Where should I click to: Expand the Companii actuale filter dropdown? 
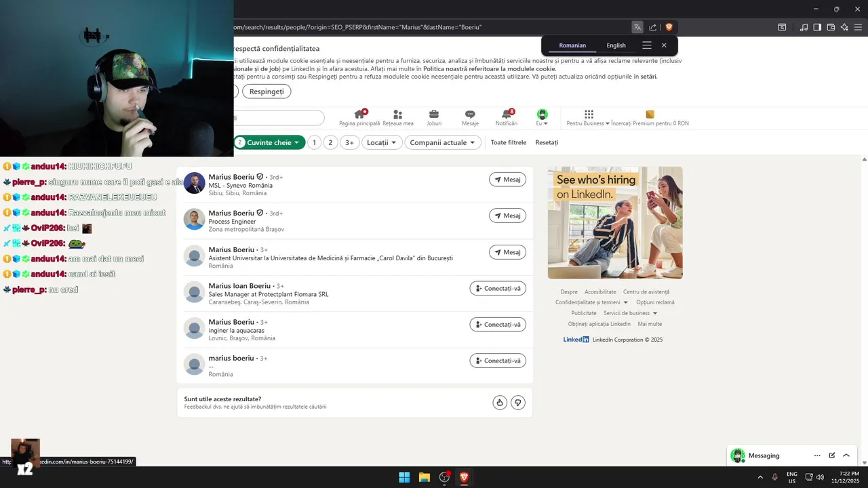pos(443,142)
